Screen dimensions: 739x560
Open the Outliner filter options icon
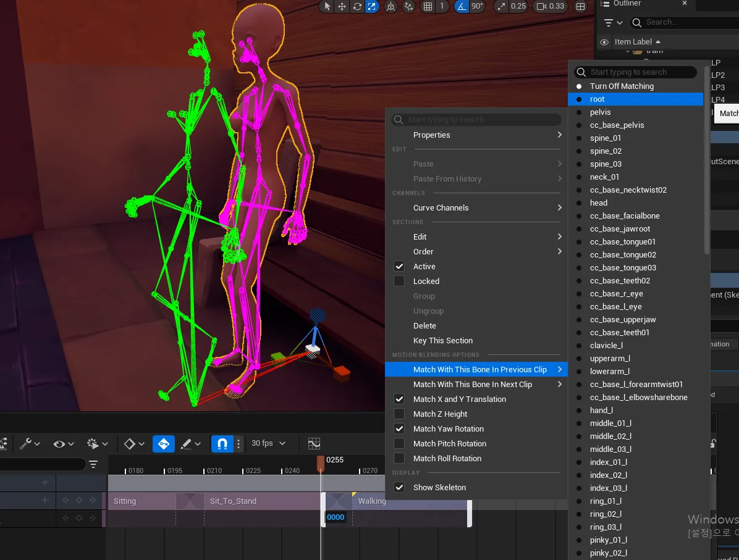tap(613, 22)
